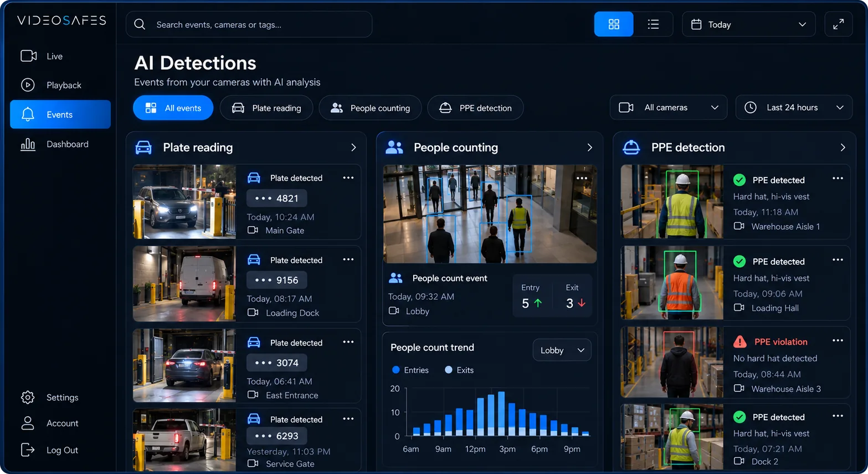The height and width of the screenshot is (474, 868).
Task: Open the options menu for plate 4821
Action: pyautogui.click(x=348, y=178)
